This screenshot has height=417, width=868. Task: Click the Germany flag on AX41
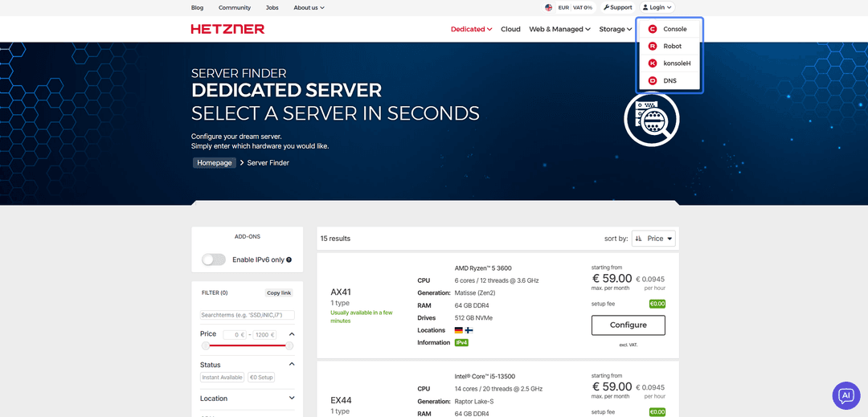[x=458, y=330]
